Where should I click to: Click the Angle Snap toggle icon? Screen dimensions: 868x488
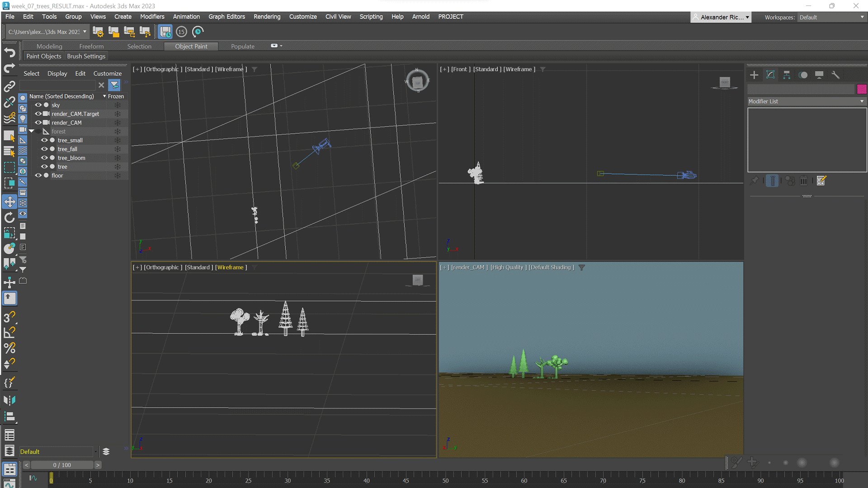coord(9,333)
